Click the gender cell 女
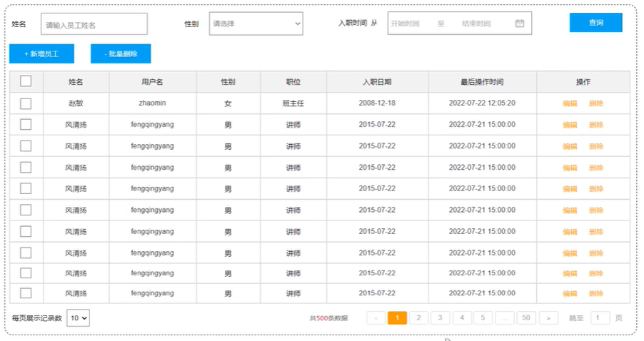The height and width of the screenshot is (341, 644). [228, 103]
